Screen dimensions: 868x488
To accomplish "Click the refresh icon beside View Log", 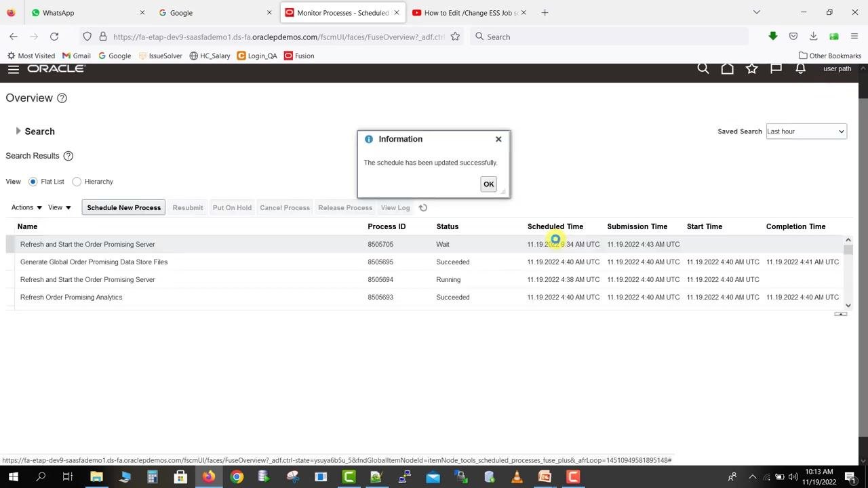I will pos(422,207).
